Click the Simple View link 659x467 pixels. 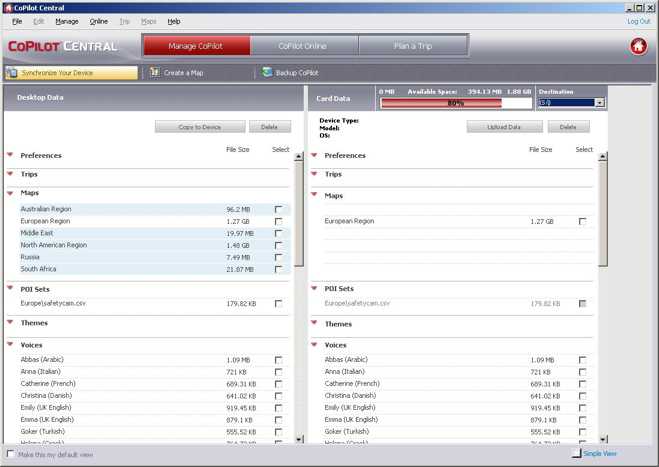[x=600, y=454]
